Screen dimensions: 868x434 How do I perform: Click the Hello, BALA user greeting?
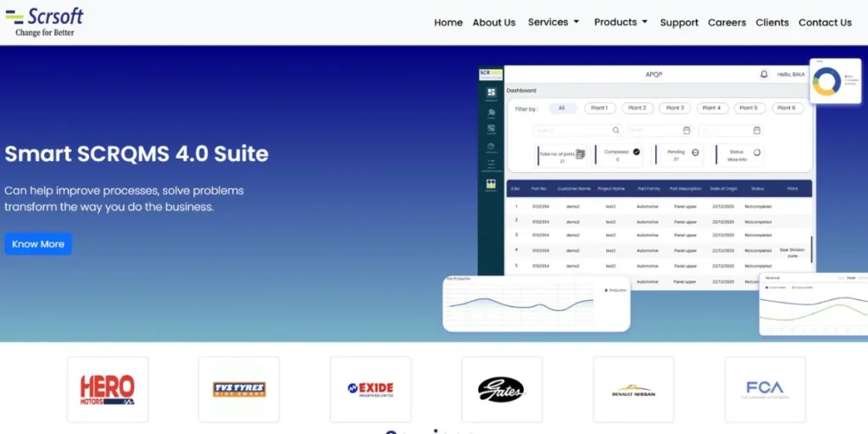(x=791, y=75)
